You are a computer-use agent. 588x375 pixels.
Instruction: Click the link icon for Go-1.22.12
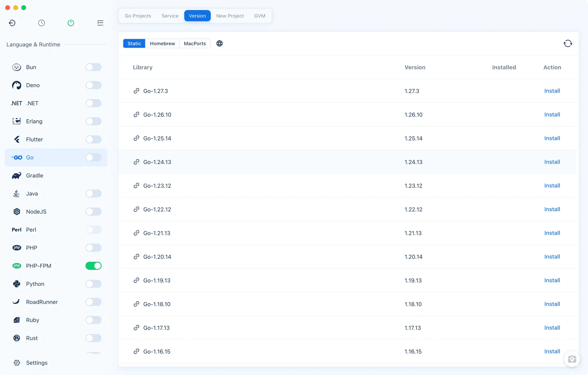click(136, 209)
